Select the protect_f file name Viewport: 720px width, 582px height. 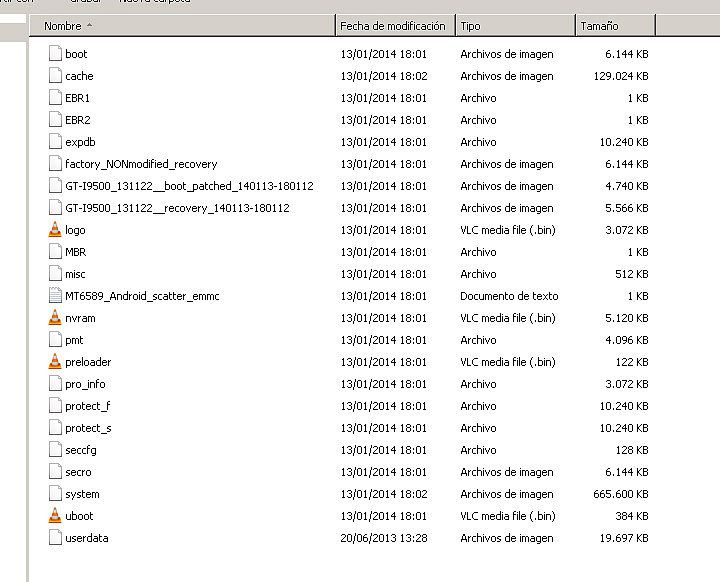click(x=88, y=406)
